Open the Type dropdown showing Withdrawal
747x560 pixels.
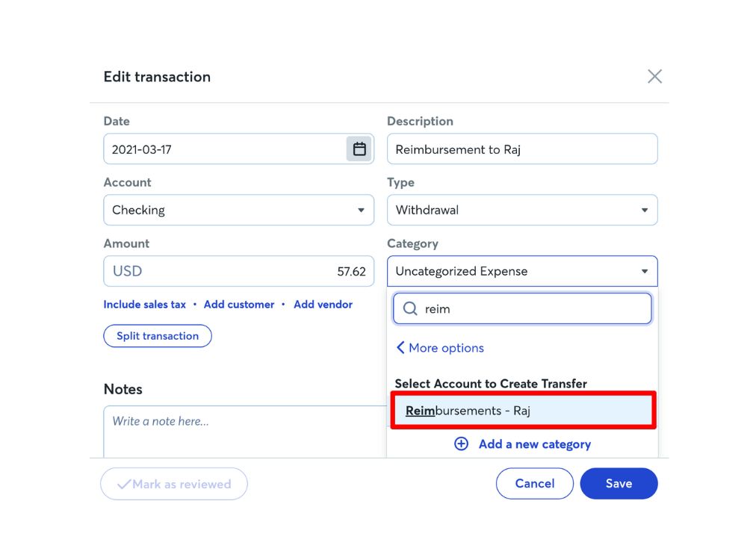click(x=522, y=210)
